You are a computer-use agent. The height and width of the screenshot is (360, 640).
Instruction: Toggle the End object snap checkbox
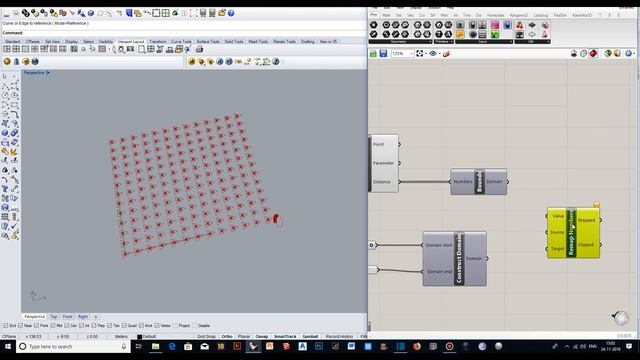point(6,326)
